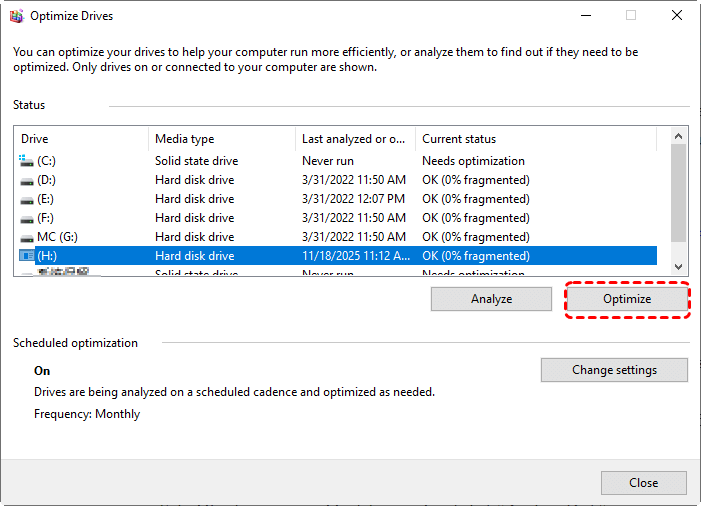Click the Optimize Drives title bar icon

point(16,16)
